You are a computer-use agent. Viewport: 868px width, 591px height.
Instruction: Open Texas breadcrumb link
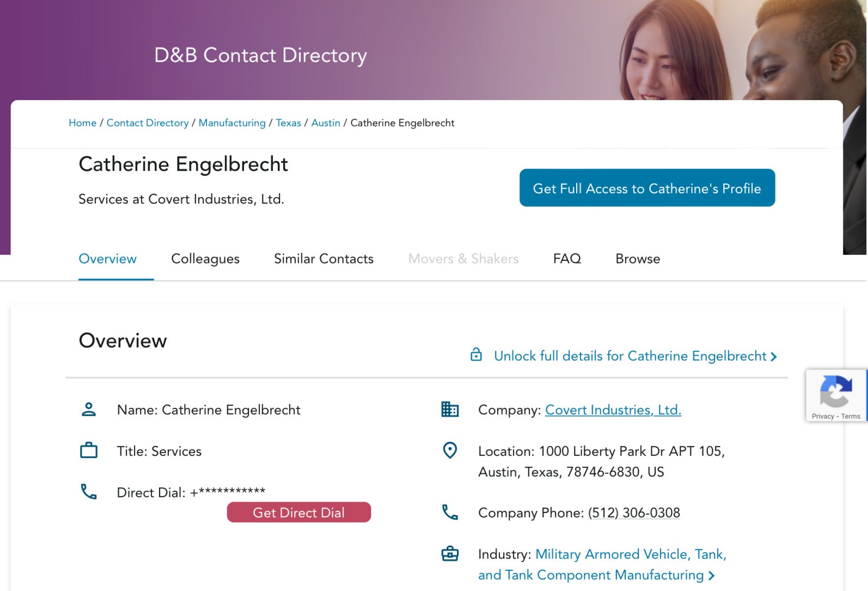[x=289, y=123]
